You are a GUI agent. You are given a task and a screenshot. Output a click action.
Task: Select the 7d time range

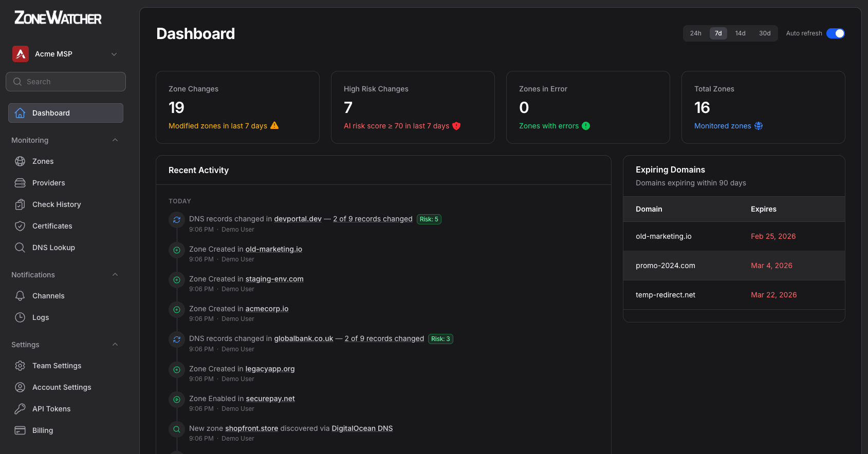pos(718,33)
